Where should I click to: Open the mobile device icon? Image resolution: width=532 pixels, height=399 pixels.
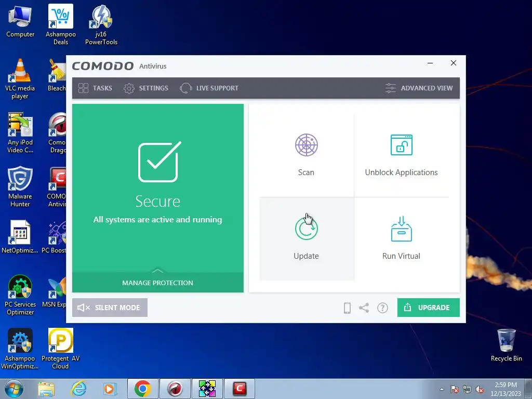tap(347, 308)
